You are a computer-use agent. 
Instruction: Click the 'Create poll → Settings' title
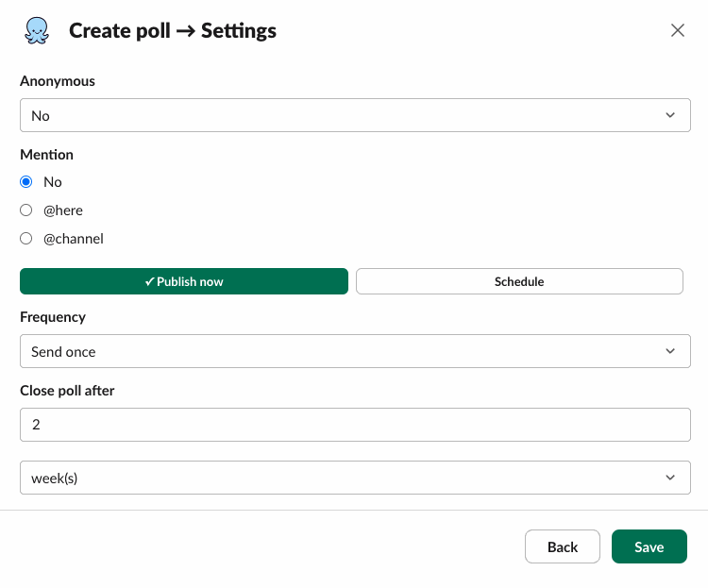click(173, 31)
